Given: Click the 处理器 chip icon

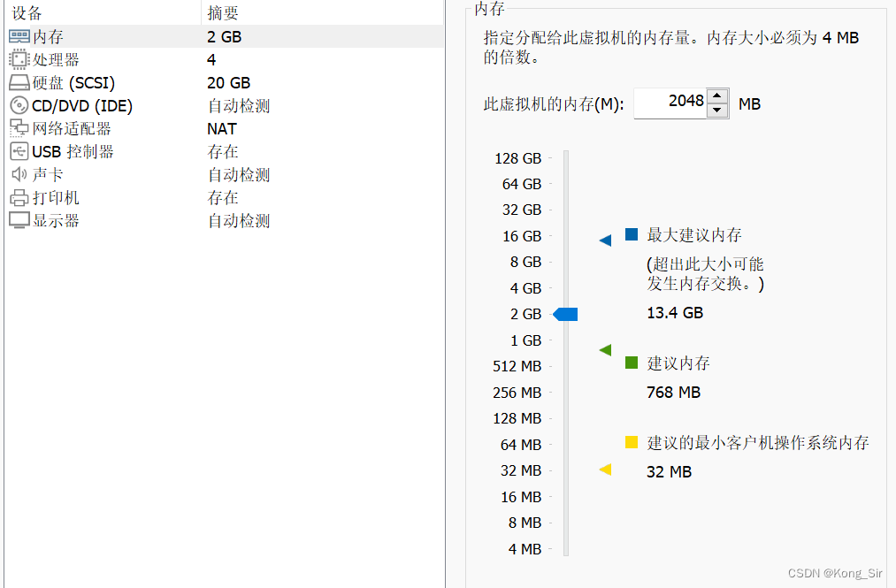Looking at the screenshot, I should click(16, 59).
